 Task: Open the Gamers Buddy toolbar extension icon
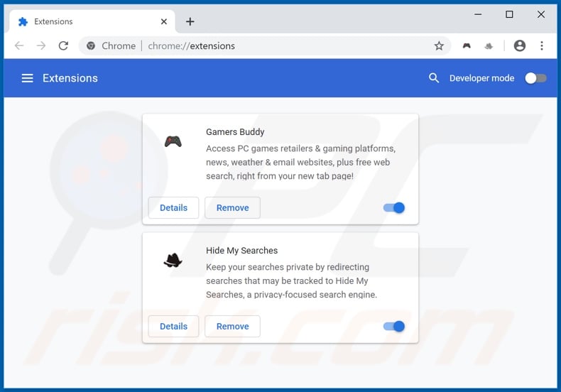pos(467,45)
